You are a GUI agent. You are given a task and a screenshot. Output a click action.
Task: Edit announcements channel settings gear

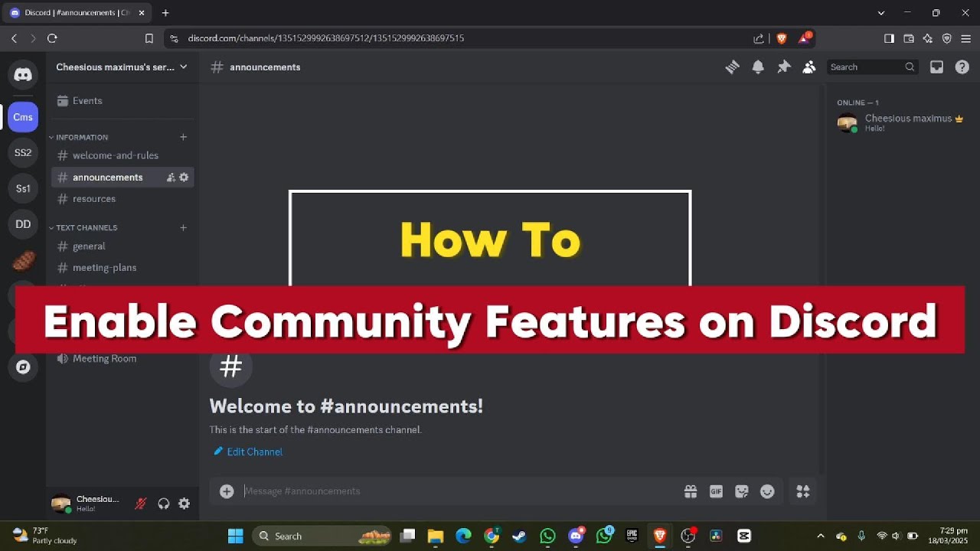point(184,178)
